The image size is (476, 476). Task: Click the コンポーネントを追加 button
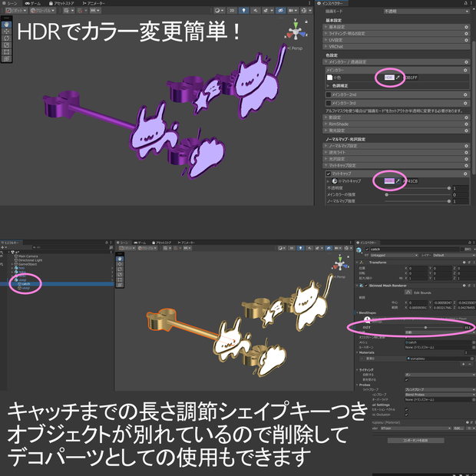point(415,440)
